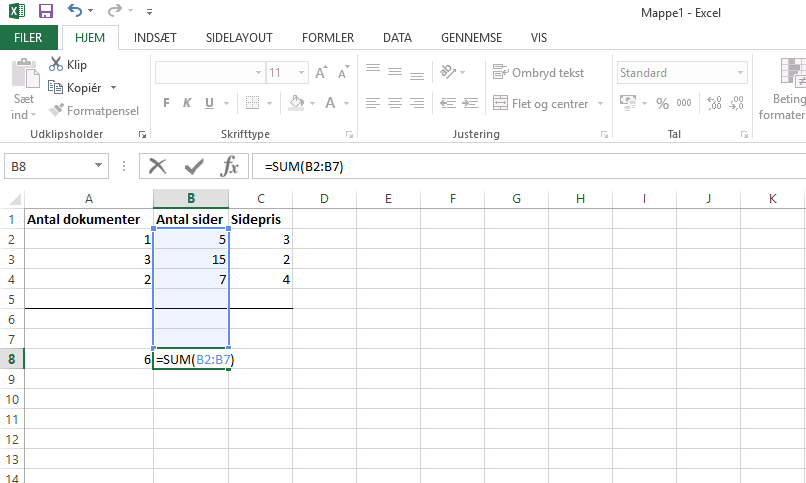Click the redo arrow icon
This screenshot has height=483, width=806.
click(115, 10)
